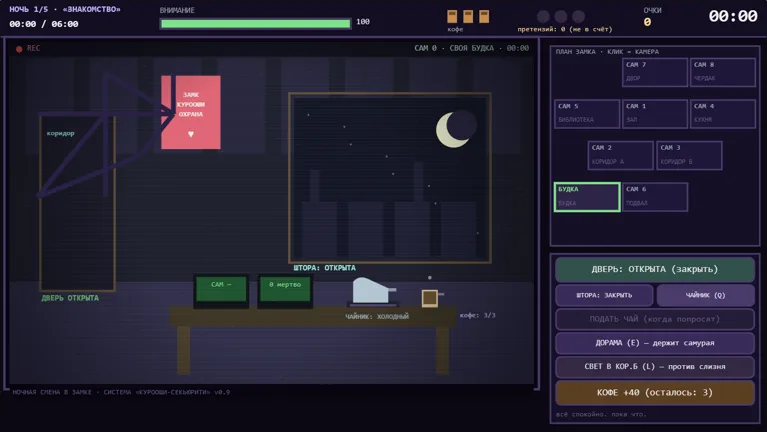
Task: Switch to the CAM 8 attic camera
Action: 722,72
